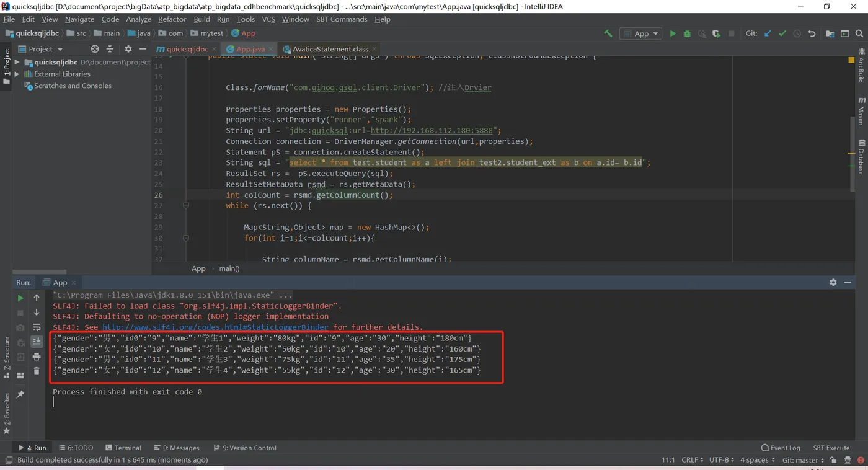Start debugging with the green bug icon

[687, 33]
